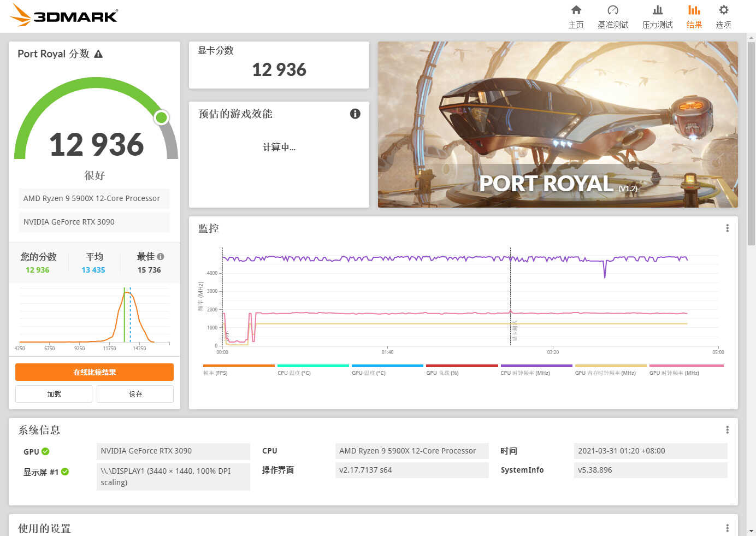This screenshot has height=536, width=756.
Task: Click the 保存 button
Action: click(x=135, y=394)
